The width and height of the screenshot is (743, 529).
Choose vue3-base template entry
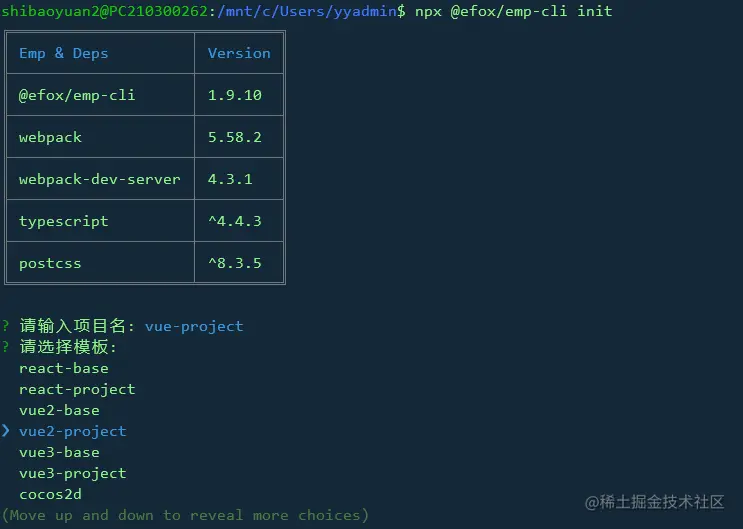click(x=59, y=452)
